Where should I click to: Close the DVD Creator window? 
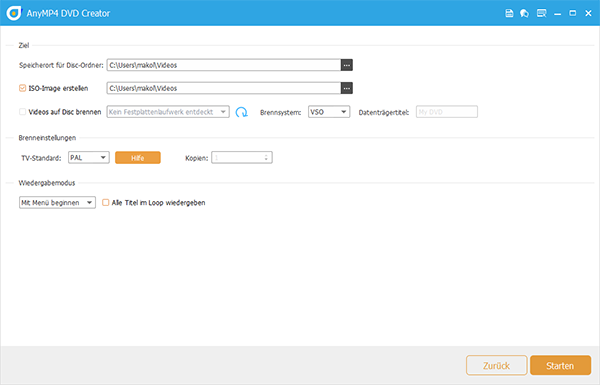[x=589, y=13]
